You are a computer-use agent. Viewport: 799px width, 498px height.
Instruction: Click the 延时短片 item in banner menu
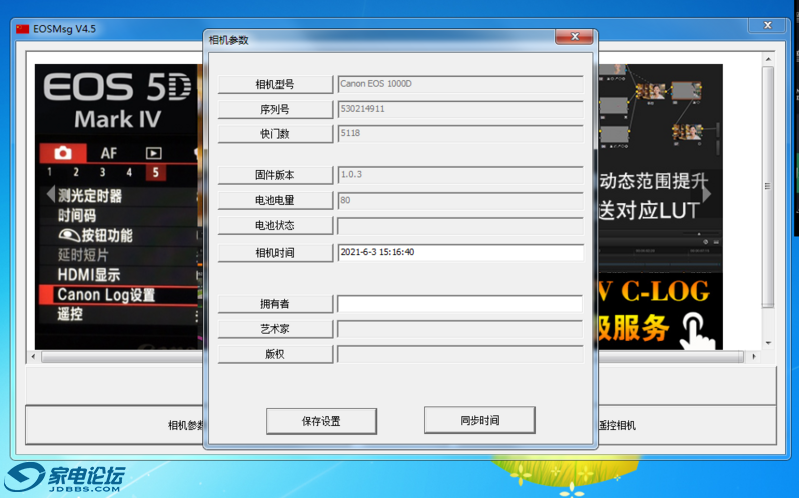tap(83, 255)
